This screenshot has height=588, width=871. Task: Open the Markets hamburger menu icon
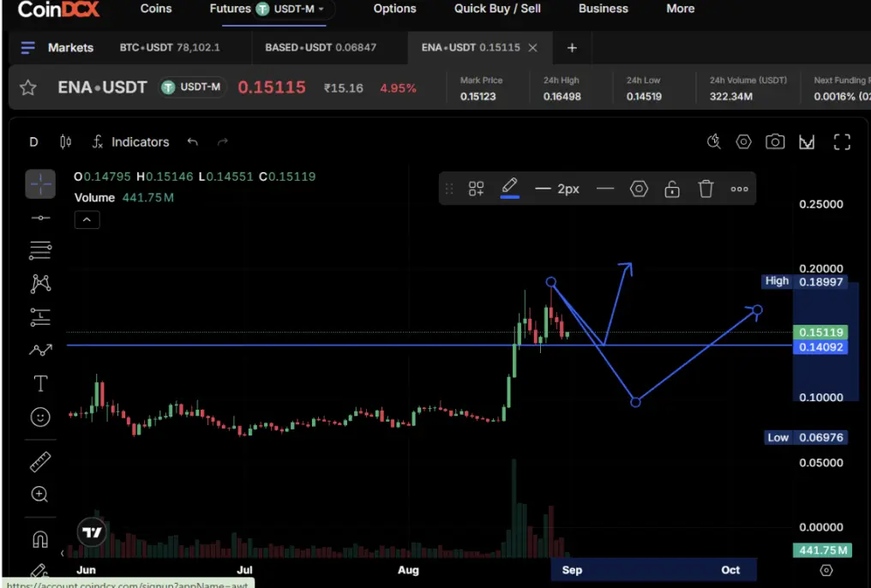(x=27, y=48)
